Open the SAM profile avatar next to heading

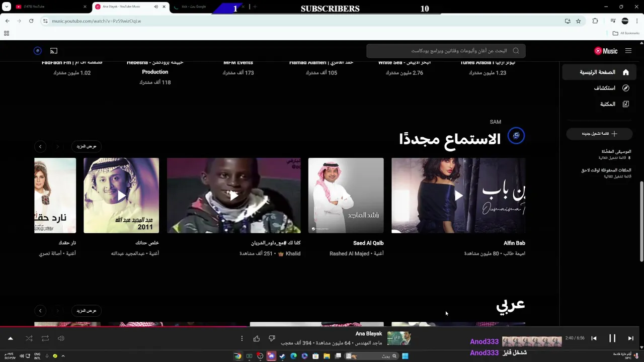click(516, 136)
